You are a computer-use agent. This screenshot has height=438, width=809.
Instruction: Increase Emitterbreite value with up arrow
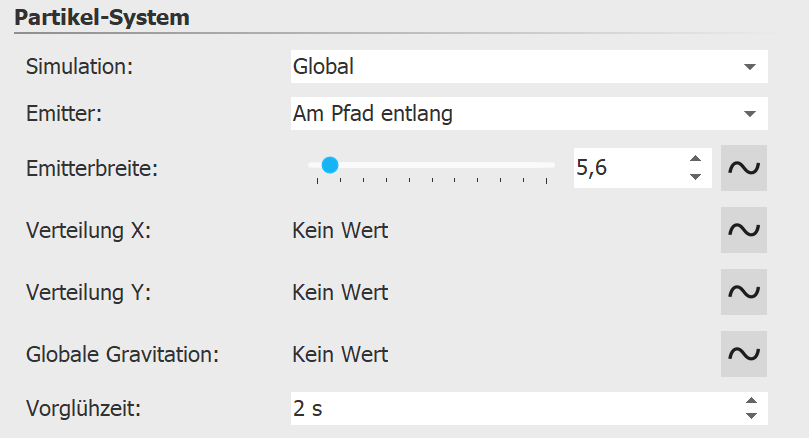coord(695,159)
